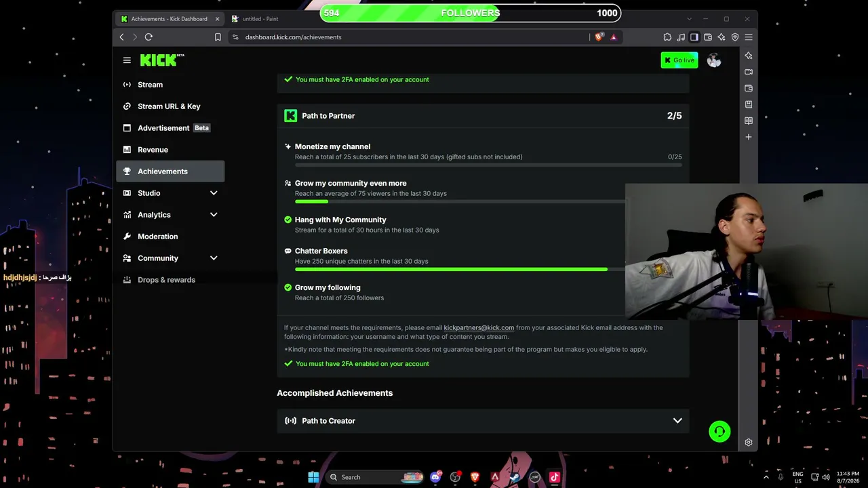868x488 pixels.
Task: Open the browser main menu
Action: point(749,37)
